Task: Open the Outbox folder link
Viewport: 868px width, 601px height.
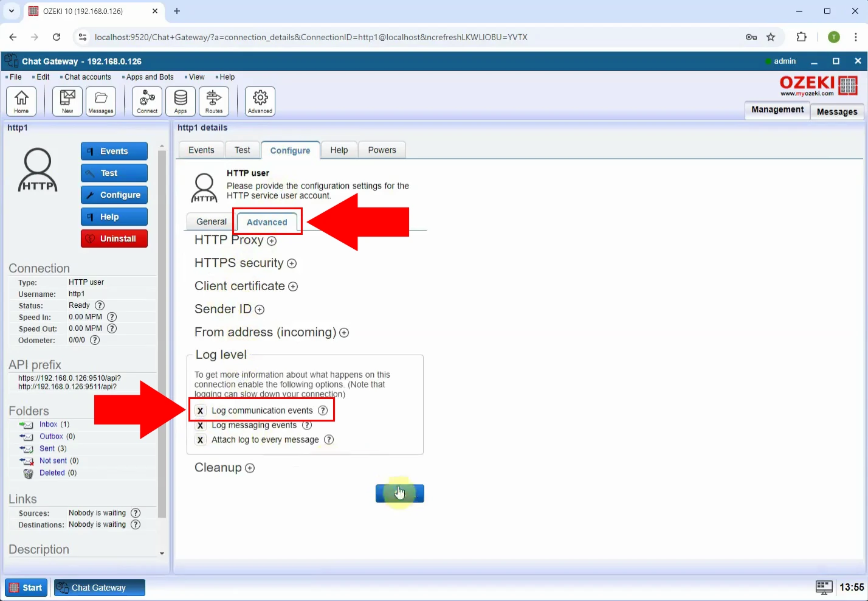Action: [x=51, y=437]
